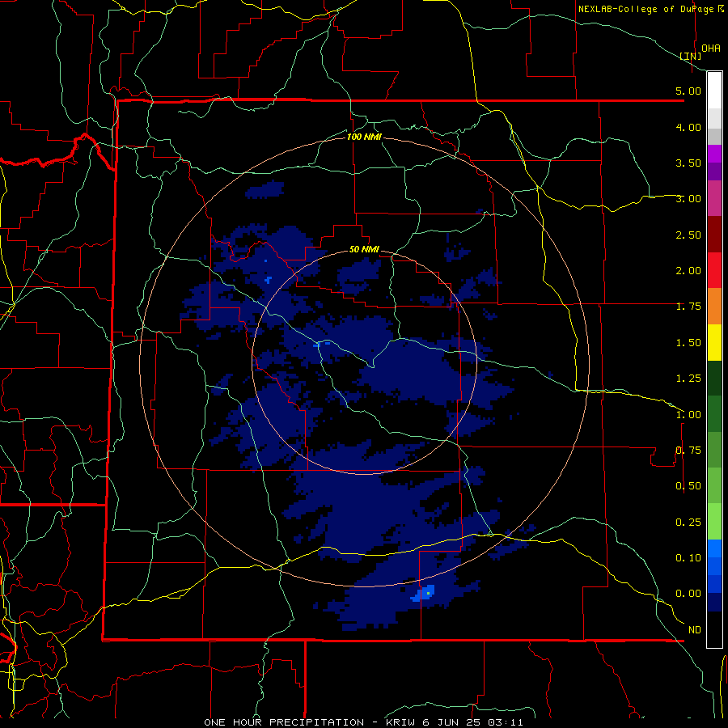Click the 50 NMI range ring label
The height and width of the screenshot is (728, 728).
pos(364,250)
